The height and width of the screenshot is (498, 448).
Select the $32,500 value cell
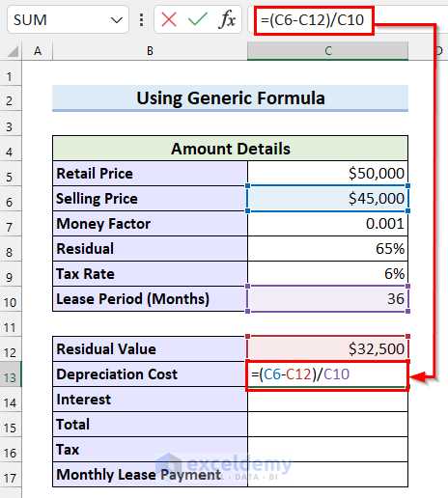click(327, 349)
